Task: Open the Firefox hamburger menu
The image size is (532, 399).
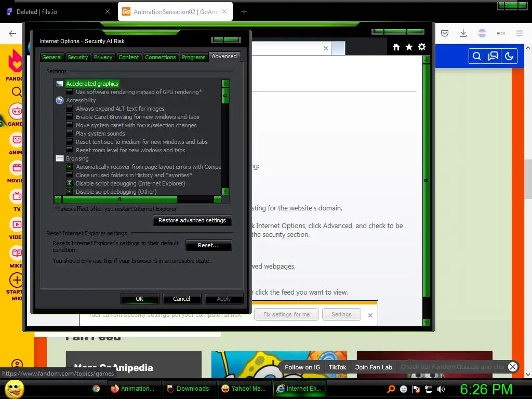Action: tap(520, 33)
